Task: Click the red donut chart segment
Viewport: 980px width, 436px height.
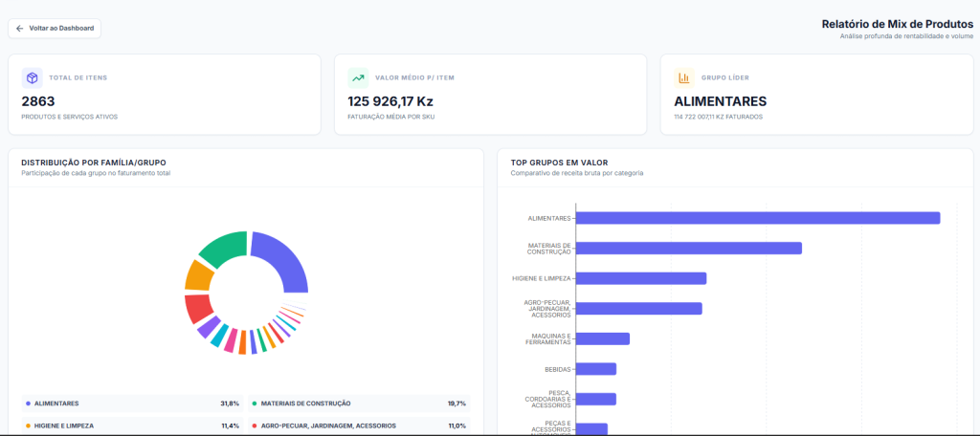Action: point(197,308)
